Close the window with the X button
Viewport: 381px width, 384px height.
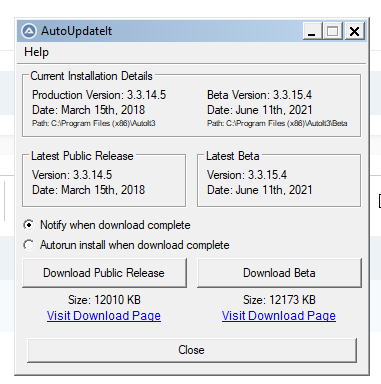pyautogui.click(x=354, y=31)
